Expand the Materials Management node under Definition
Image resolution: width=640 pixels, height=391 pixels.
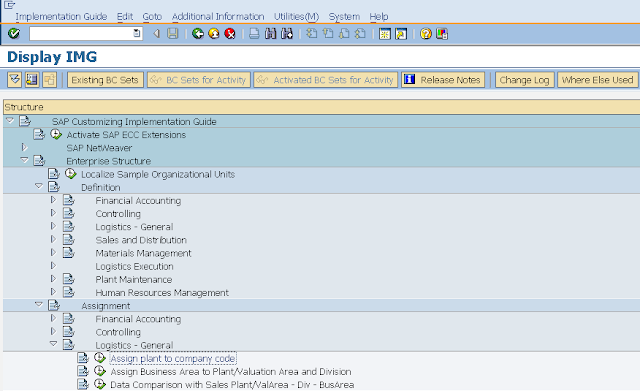click(53, 253)
